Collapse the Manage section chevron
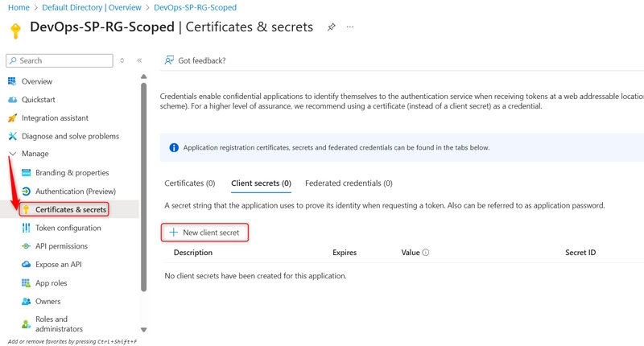This screenshot has width=644, height=346. click(13, 154)
